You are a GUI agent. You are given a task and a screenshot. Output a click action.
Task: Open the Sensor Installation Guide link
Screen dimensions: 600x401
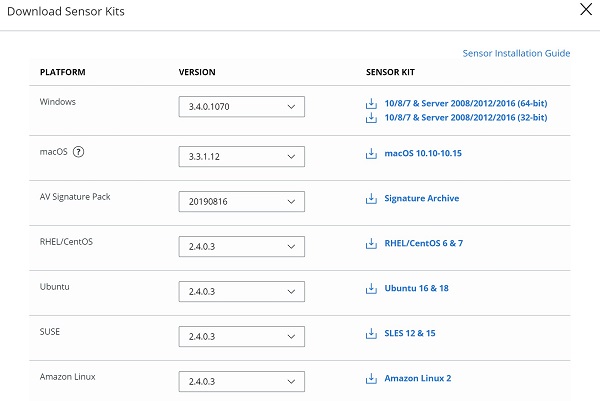coord(516,53)
